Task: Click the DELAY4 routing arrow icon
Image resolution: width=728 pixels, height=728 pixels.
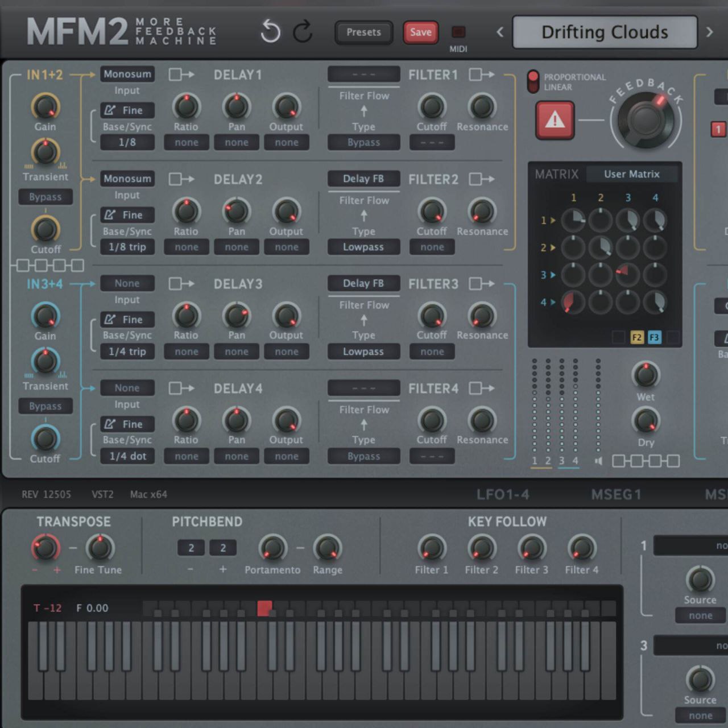Action: (x=181, y=388)
